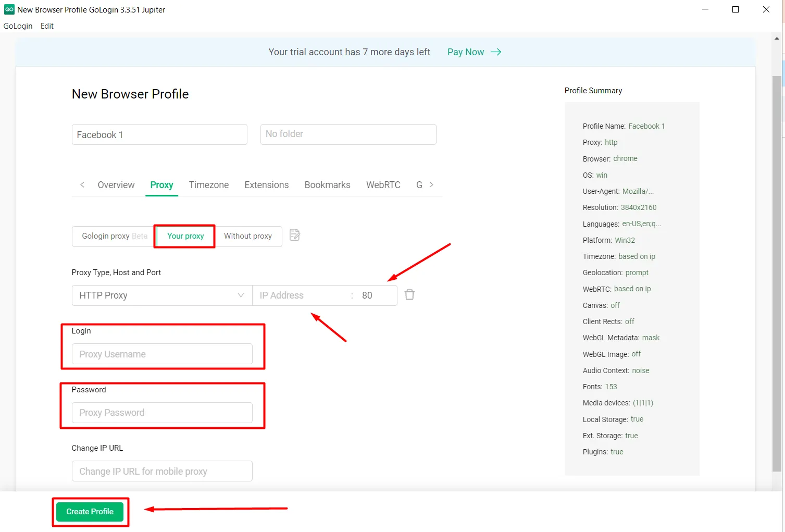This screenshot has height=532, width=785.
Task: Click the paste proxy notepad icon
Action: pos(295,235)
